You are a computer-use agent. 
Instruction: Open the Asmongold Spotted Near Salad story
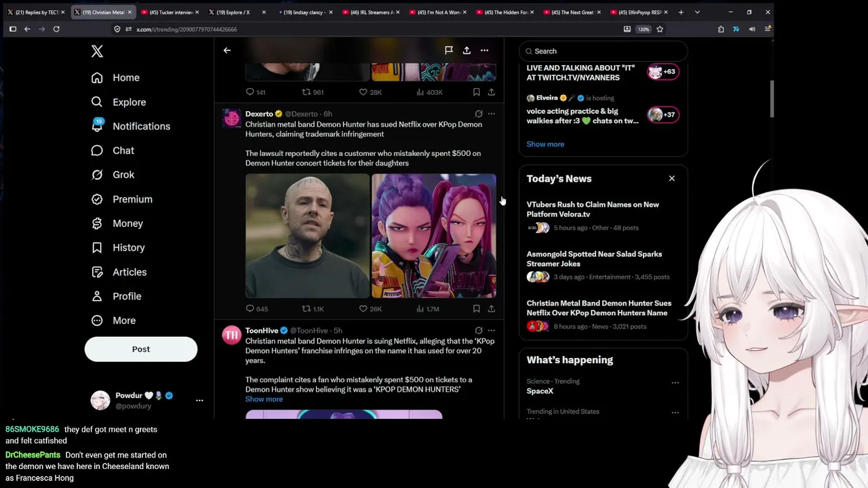[603, 266]
